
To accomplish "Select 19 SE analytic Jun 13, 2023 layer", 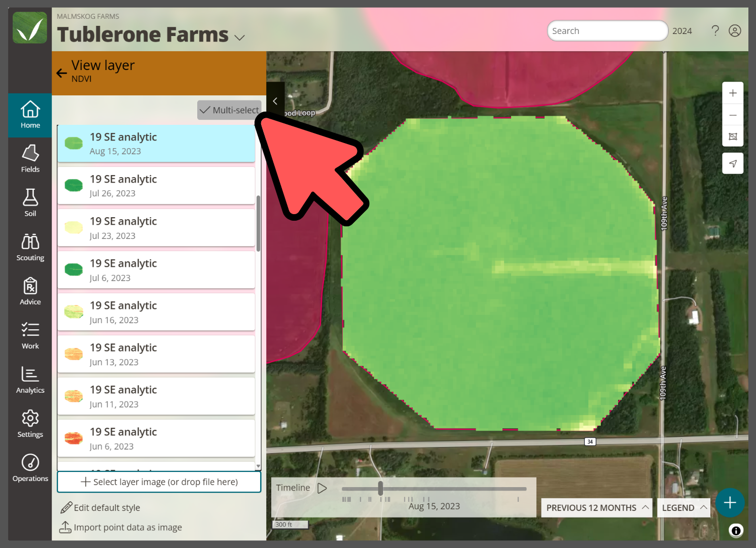I will point(156,354).
